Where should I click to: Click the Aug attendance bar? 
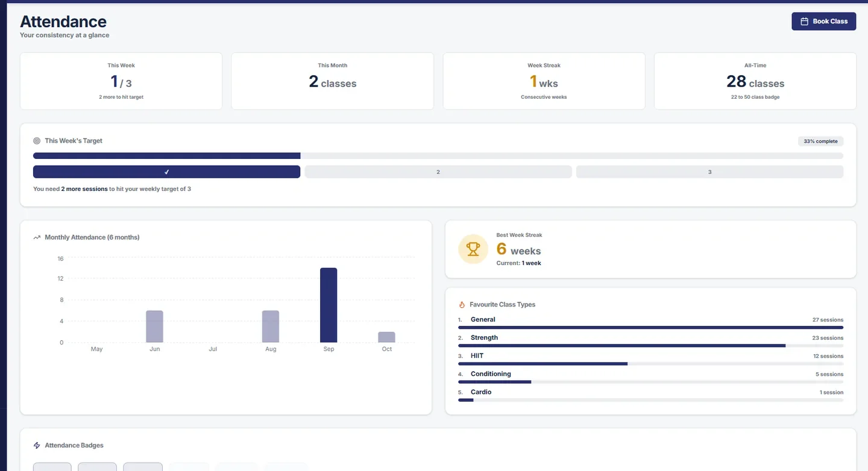coord(271,326)
